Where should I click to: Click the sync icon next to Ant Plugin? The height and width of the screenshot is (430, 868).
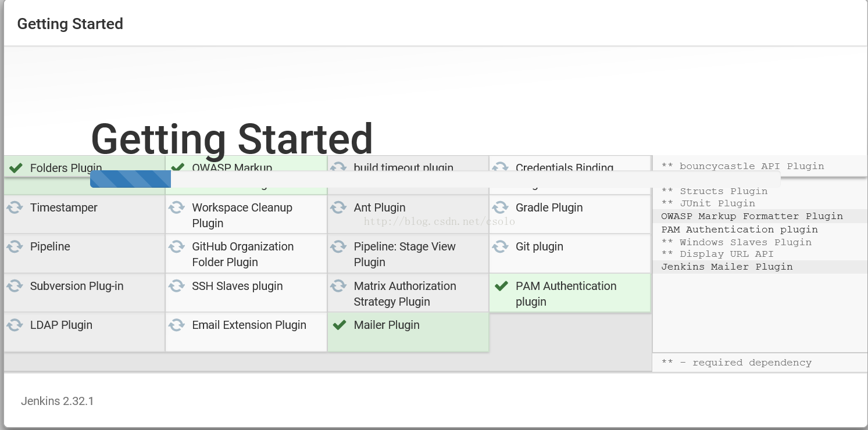click(x=338, y=207)
